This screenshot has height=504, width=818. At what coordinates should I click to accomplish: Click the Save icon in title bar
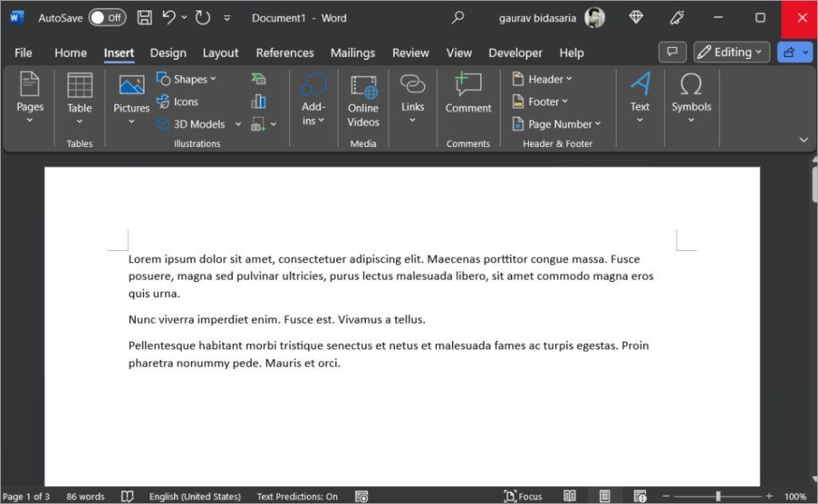click(145, 18)
